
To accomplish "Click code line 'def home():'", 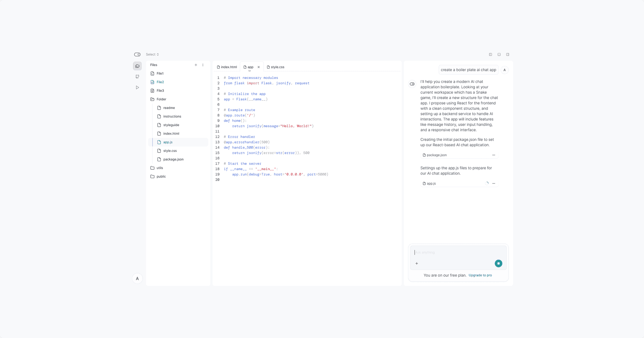I will [235, 121].
